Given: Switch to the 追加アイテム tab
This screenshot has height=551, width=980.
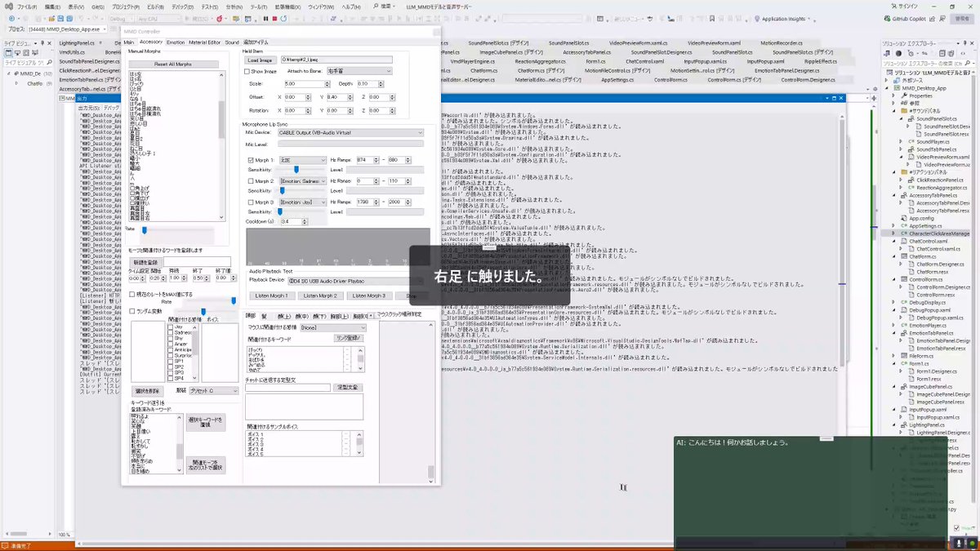Looking at the screenshot, I should (256, 42).
